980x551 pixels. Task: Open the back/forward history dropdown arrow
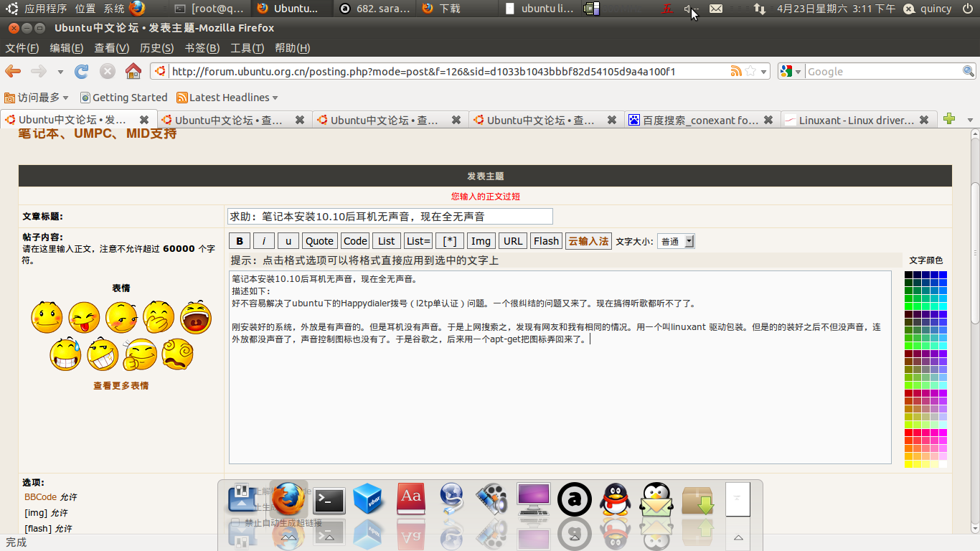coord(60,72)
